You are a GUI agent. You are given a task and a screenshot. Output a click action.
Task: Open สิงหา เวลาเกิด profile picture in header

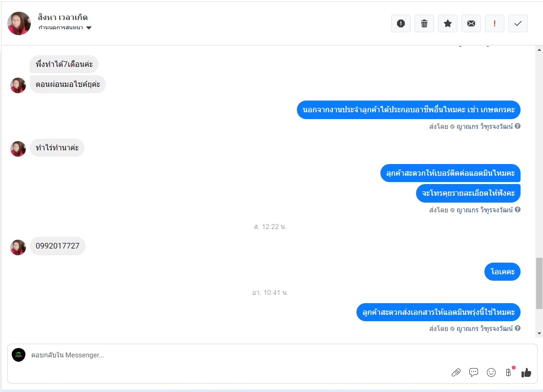click(19, 23)
